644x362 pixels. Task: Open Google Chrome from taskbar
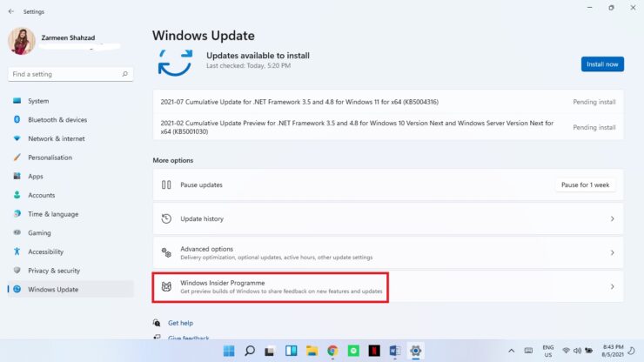(x=332, y=351)
